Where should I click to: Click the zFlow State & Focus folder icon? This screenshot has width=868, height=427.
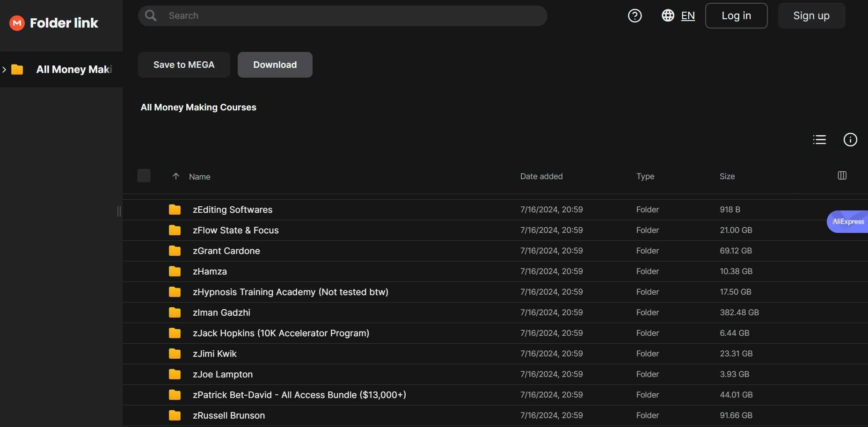[175, 230]
